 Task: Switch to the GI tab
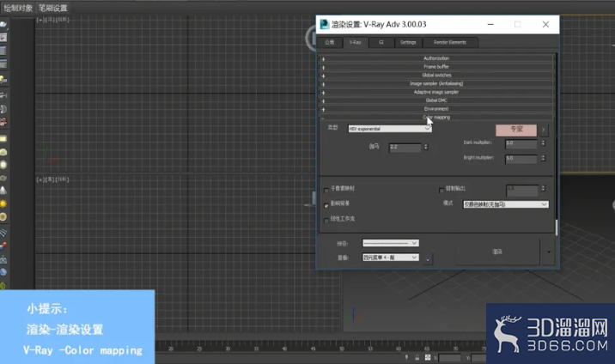point(381,42)
